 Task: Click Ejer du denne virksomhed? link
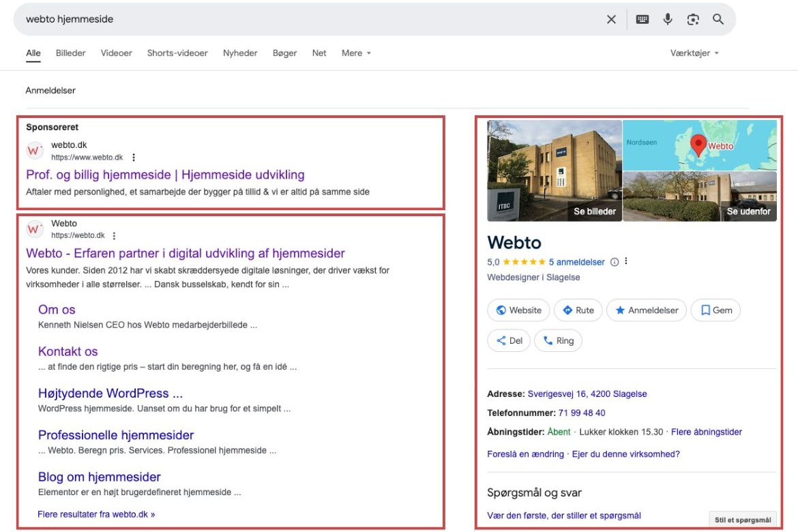626,454
